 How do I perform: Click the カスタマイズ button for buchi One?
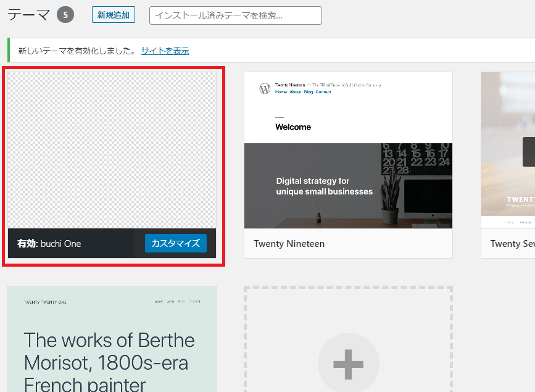176,243
